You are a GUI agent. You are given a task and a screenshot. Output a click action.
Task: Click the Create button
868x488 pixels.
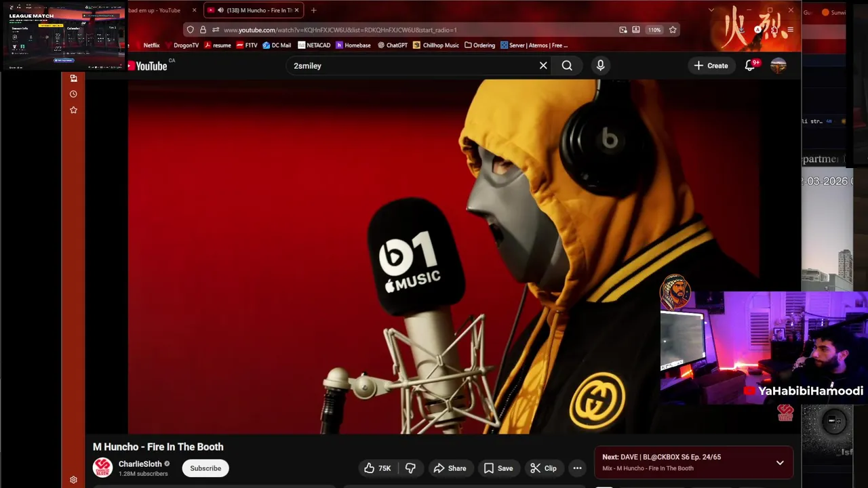[711, 66]
